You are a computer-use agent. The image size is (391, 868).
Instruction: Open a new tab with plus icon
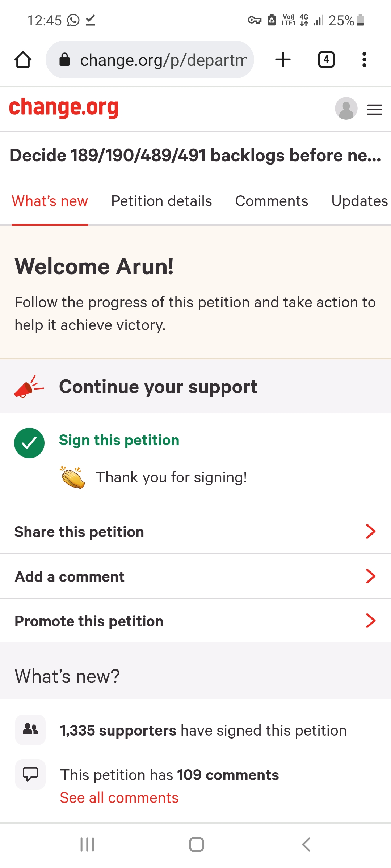pos(283,60)
